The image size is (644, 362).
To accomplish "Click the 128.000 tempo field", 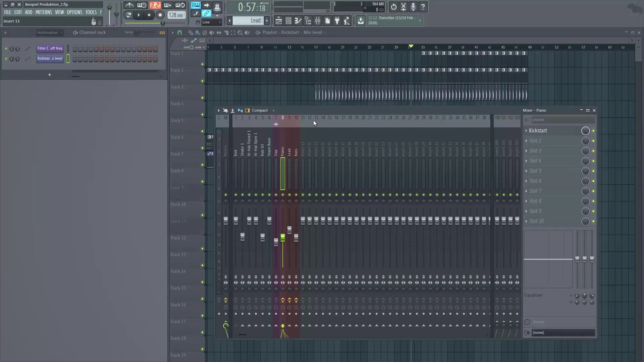I will (176, 15).
